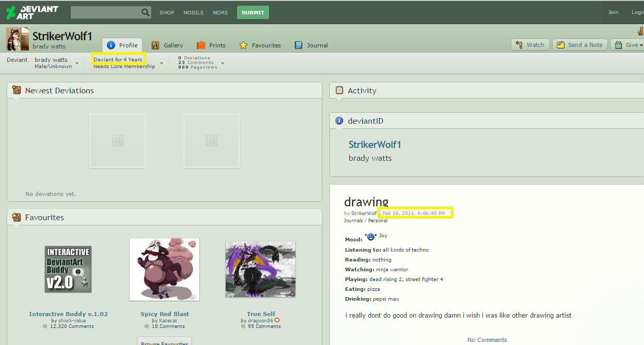Image resolution: width=644 pixels, height=345 pixels.
Task: Click the Favourites star icon
Action: click(243, 45)
